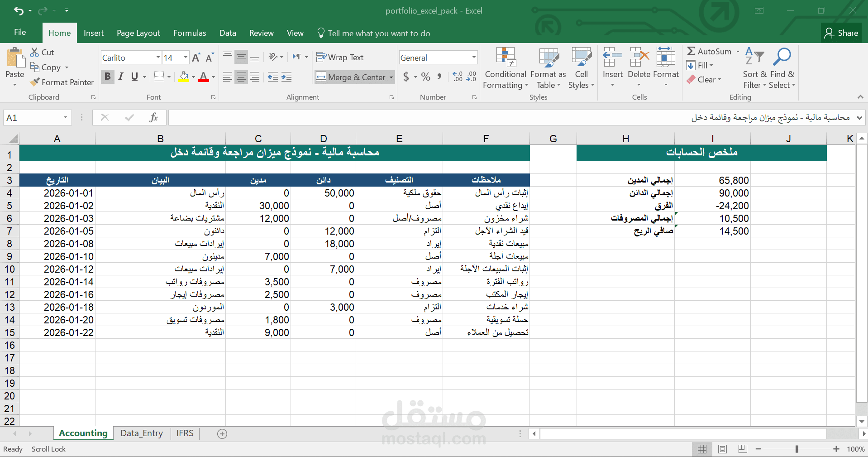Toggle Wrap Text
Screen dimensions: 868x457
click(340, 57)
